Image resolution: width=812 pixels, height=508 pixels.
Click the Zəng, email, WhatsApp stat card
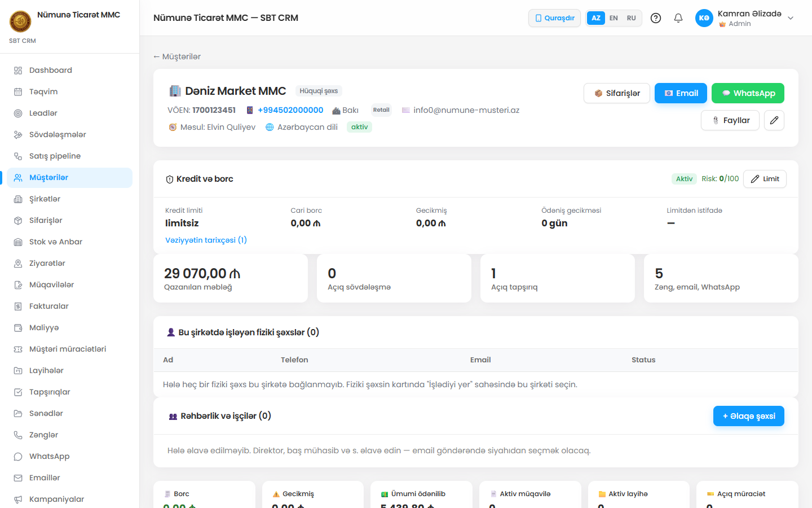click(x=721, y=278)
